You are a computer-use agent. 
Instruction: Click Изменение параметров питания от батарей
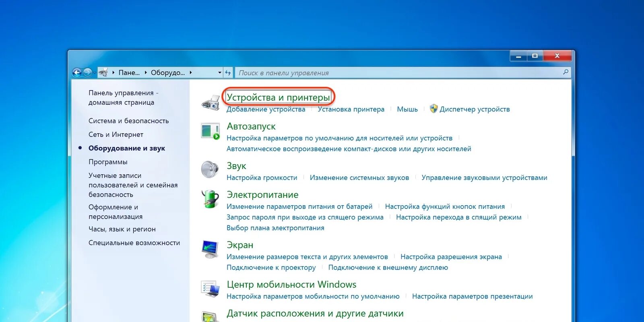[x=299, y=206]
